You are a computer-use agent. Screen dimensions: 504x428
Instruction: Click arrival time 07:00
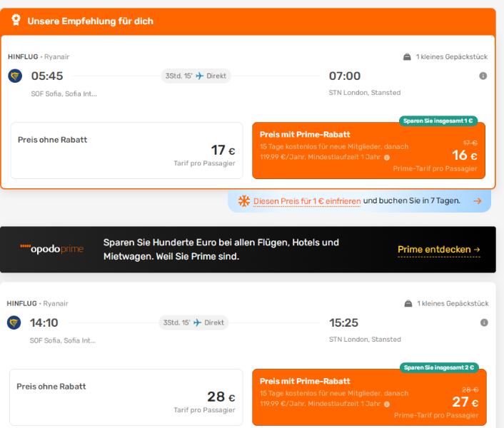(345, 76)
